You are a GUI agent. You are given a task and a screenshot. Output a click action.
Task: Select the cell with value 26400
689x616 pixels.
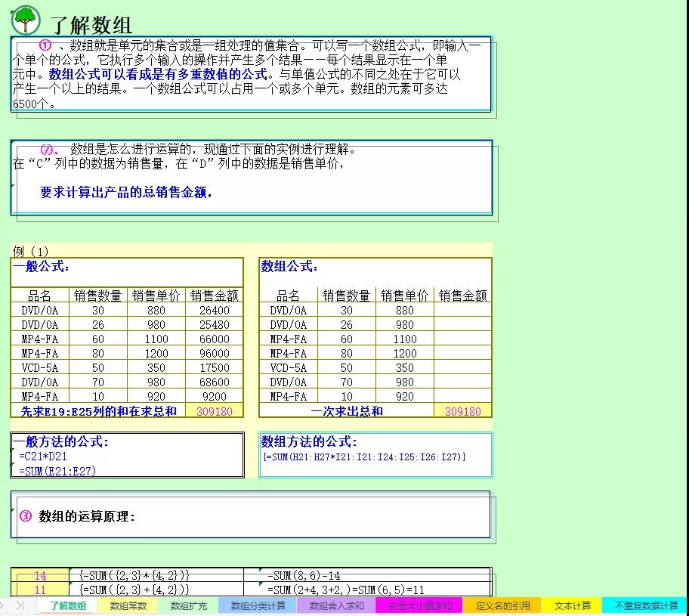click(215, 310)
